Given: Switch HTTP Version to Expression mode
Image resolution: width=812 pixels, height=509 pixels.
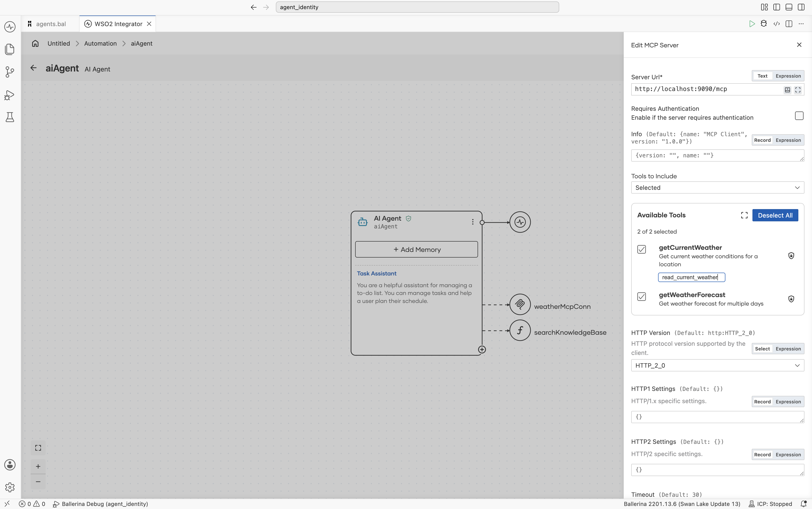Looking at the screenshot, I should (788, 349).
